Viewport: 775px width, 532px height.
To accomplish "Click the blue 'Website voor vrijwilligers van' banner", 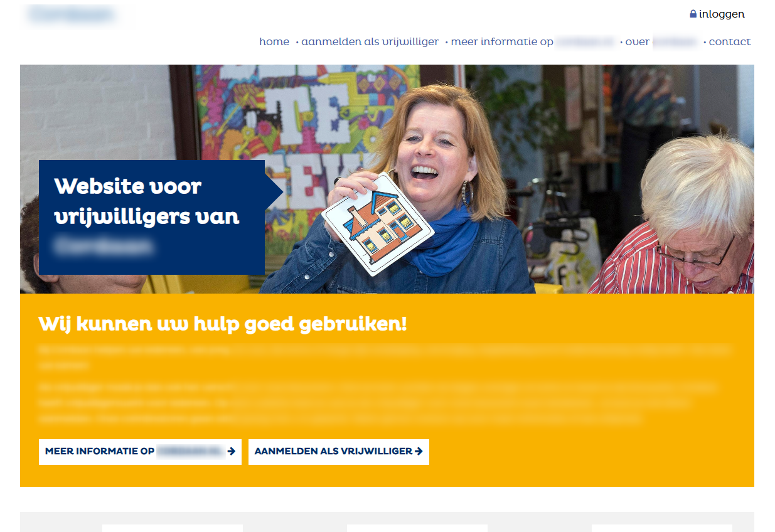I will [152, 217].
